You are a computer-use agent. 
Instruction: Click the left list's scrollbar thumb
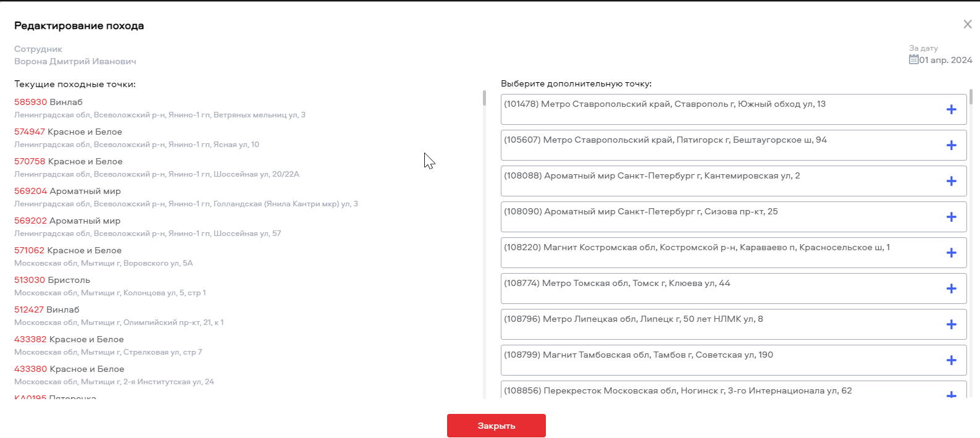click(484, 98)
